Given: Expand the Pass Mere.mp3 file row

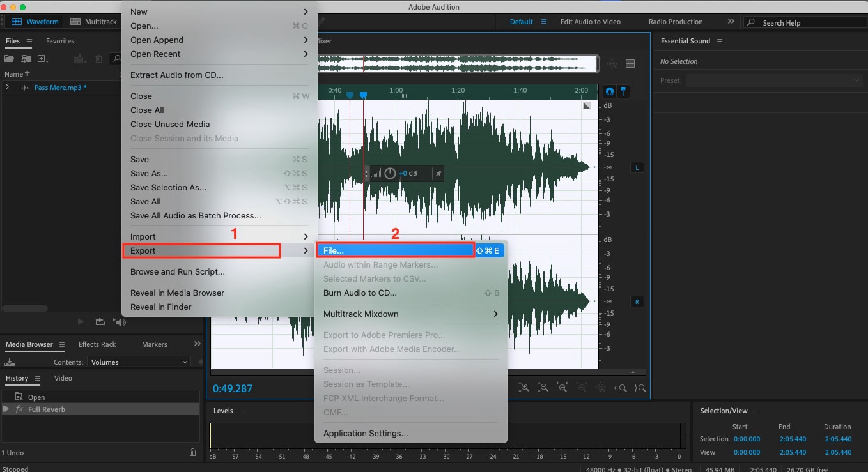Looking at the screenshot, I should pos(7,88).
